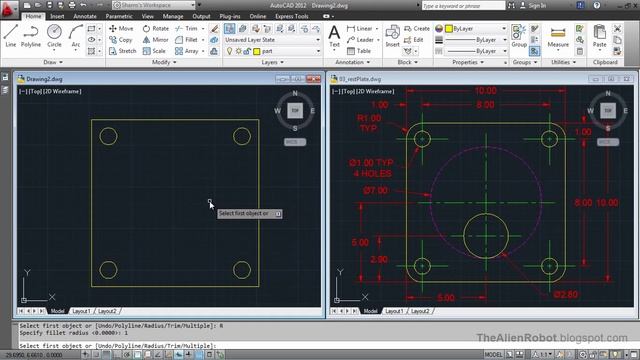
Task: Toggle group selection on/off in Groups panel
Action: point(534,51)
